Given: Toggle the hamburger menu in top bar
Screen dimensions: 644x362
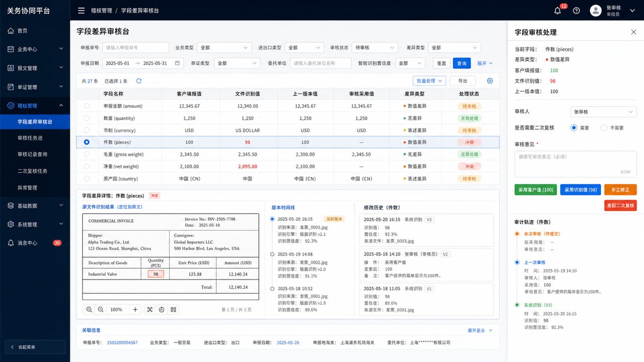Looking at the screenshot, I should click(82, 10).
